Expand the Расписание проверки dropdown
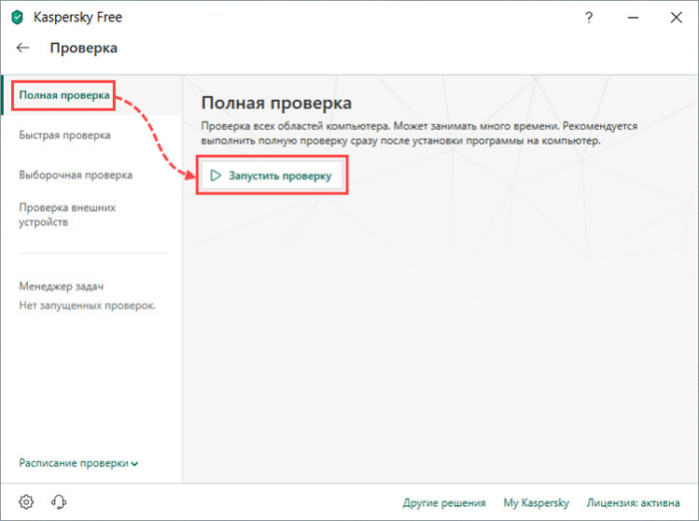Image resolution: width=699 pixels, height=521 pixels. point(78,463)
